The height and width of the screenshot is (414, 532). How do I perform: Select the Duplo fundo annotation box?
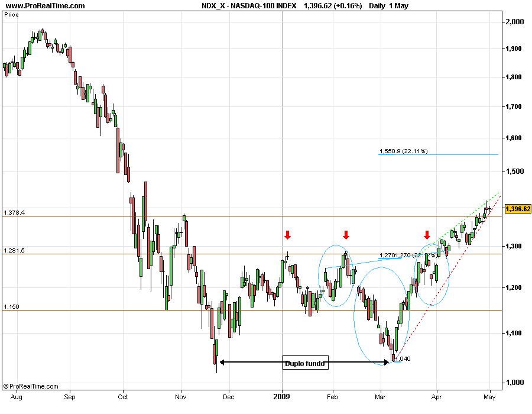tap(306, 363)
